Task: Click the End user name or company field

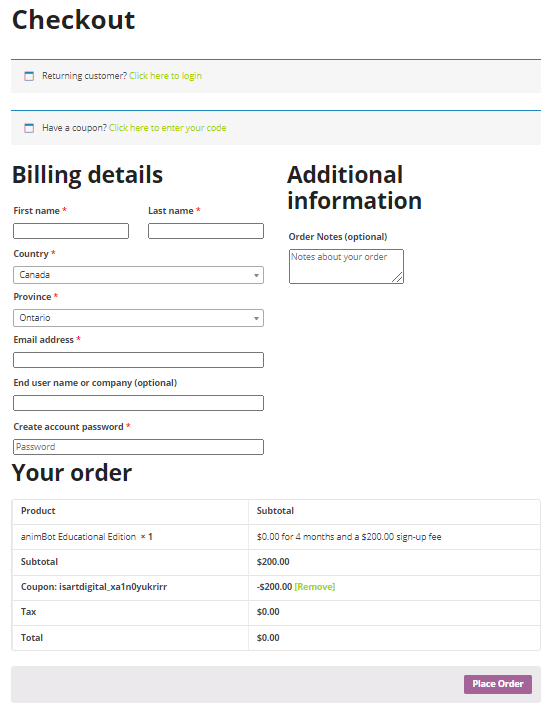Action: (x=139, y=403)
